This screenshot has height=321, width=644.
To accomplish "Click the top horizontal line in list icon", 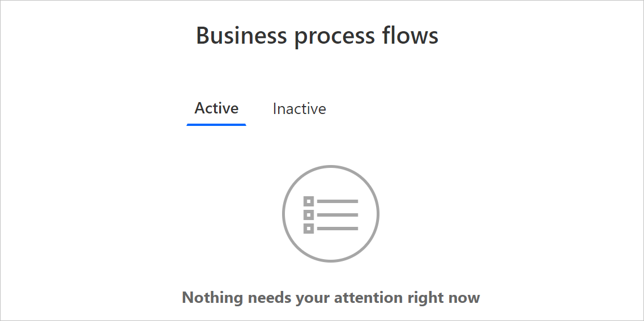I will tap(338, 201).
